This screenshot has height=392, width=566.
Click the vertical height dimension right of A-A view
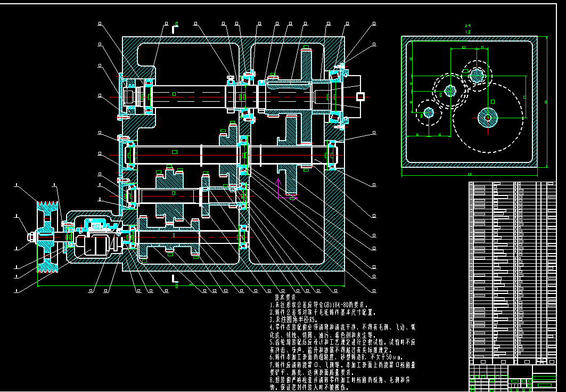(x=546, y=102)
